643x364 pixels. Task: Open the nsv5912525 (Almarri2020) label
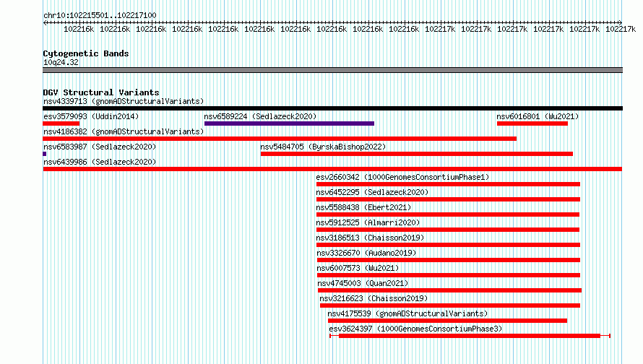[368, 222]
